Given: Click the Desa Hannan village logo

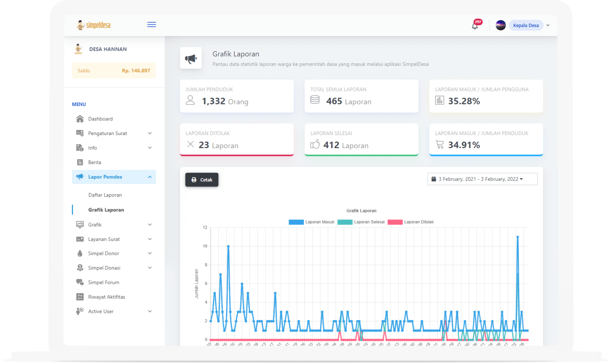Looking at the screenshot, I should click(78, 49).
